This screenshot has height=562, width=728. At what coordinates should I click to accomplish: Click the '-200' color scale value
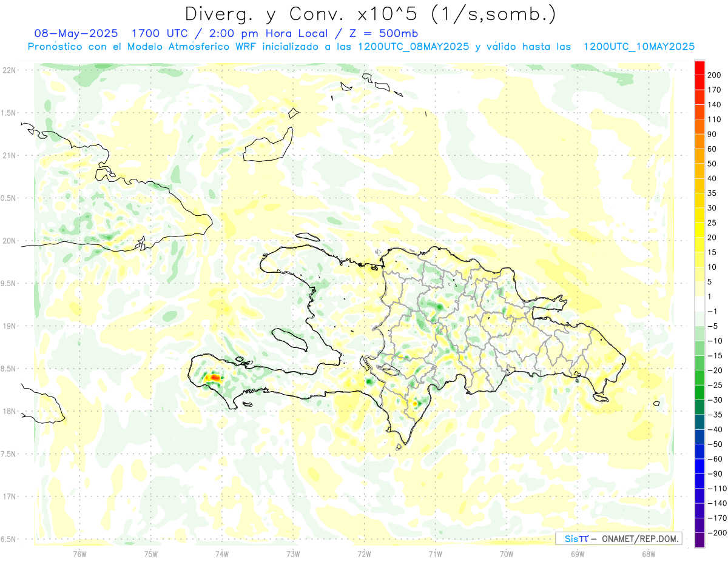tap(716, 533)
